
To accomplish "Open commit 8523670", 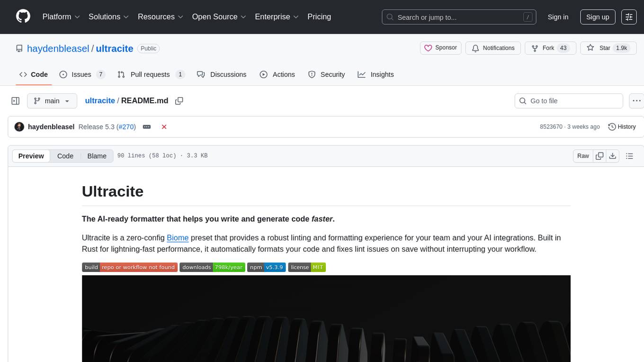I will click(551, 127).
